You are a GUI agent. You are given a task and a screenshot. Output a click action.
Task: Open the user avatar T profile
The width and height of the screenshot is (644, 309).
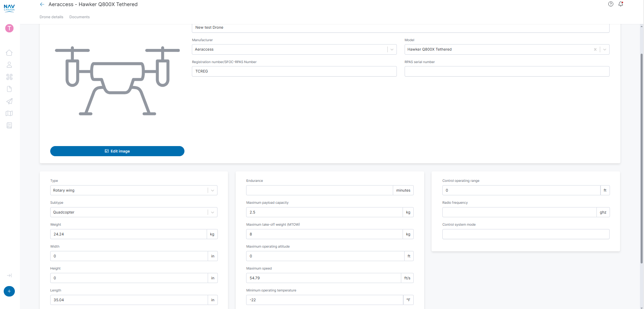click(9, 28)
